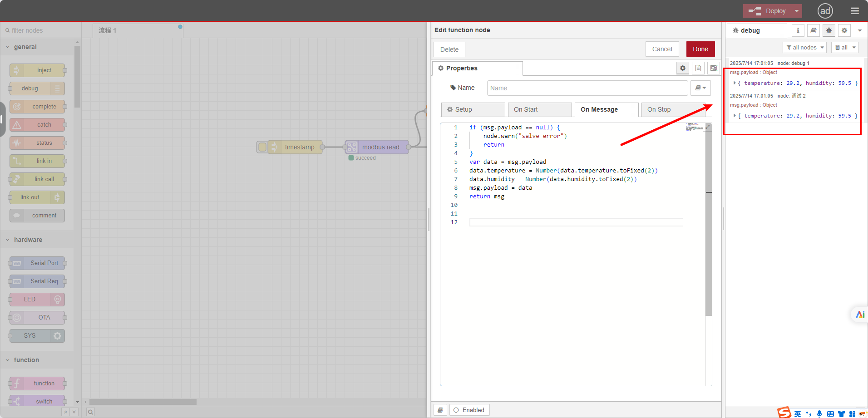The width and height of the screenshot is (868, 418).
Task: Toggle the Enabled state of the node
Action: (x=469, y=410)
